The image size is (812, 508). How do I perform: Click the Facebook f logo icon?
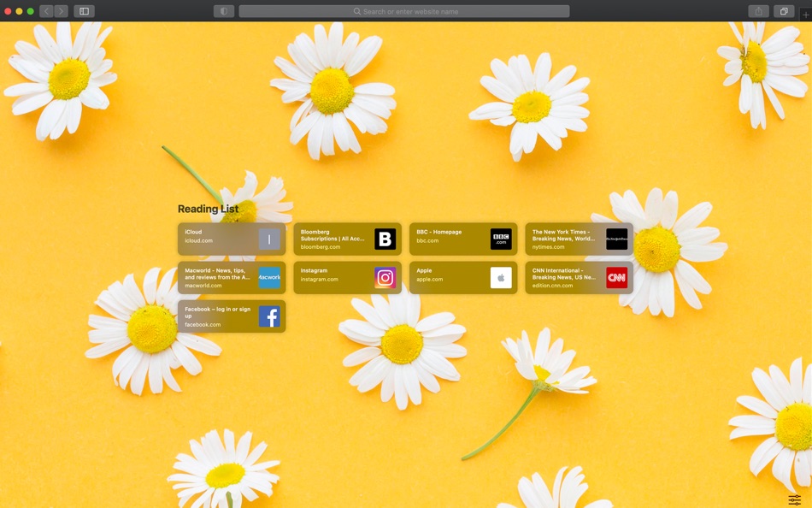tap(269, 316)
